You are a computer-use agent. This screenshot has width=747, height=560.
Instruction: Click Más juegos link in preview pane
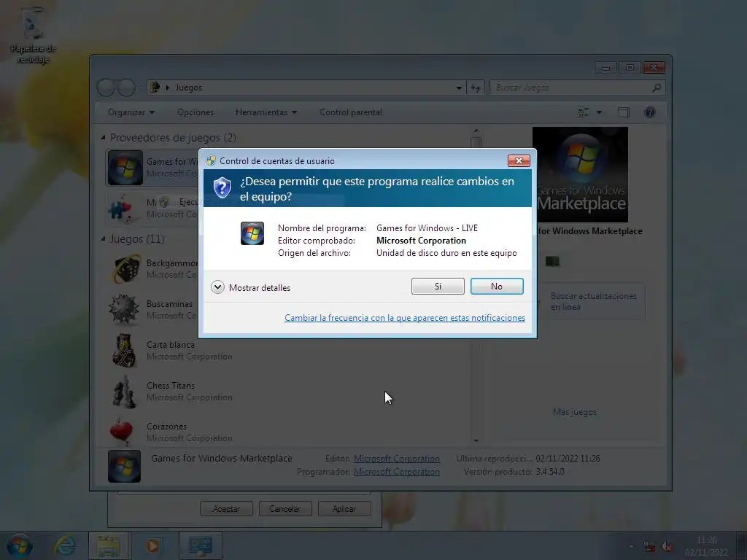575,412
